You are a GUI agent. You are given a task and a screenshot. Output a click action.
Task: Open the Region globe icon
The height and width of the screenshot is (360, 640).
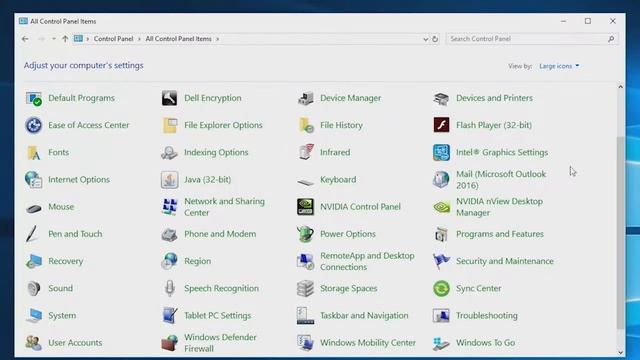tap(169, 261)
